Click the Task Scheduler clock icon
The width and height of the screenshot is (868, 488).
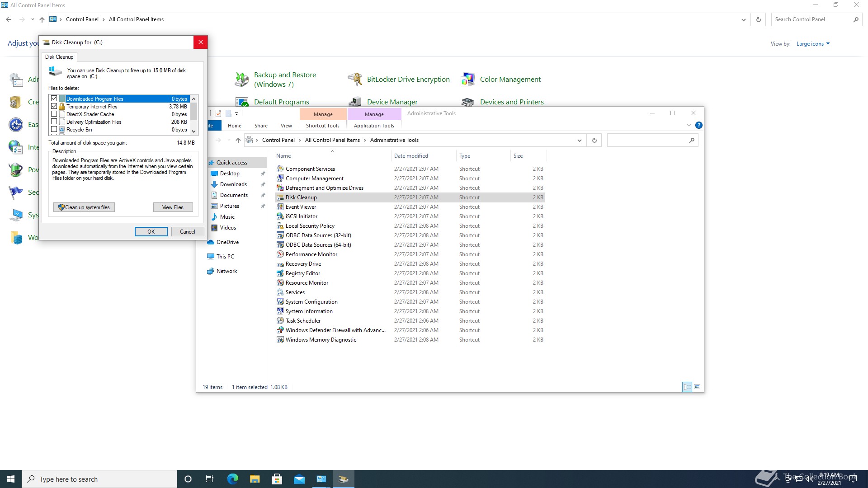click(280, 320)
